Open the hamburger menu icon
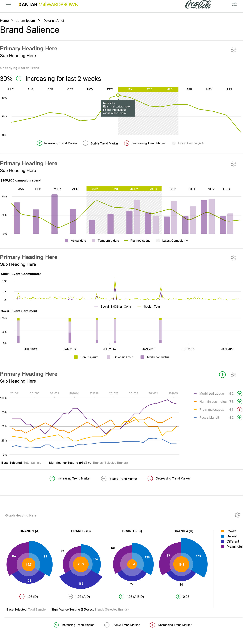Viewport: 243px width, 644px height. pyautogui.click(x=8, y=5)
